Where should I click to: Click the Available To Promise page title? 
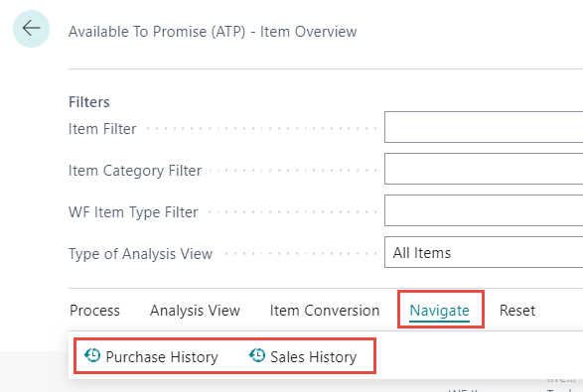click(213, 32)
